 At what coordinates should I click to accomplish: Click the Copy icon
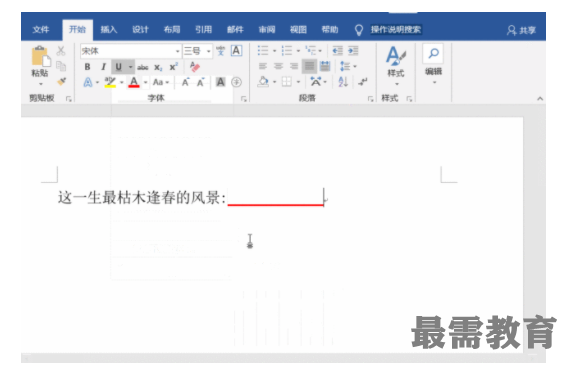point(61,66)
